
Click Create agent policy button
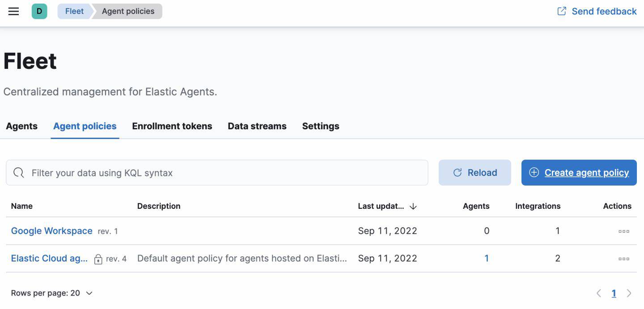(x=579, y=173)
